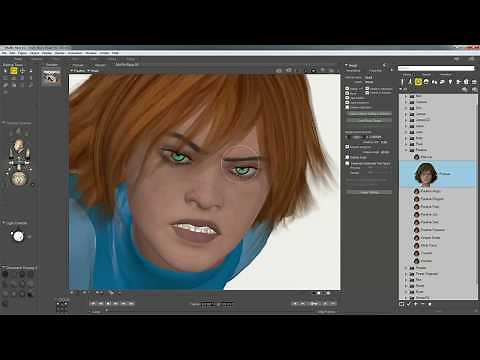Switch to the Face room tab
Viewport: 480px width, 360px height.
click(x=56, y=59)
